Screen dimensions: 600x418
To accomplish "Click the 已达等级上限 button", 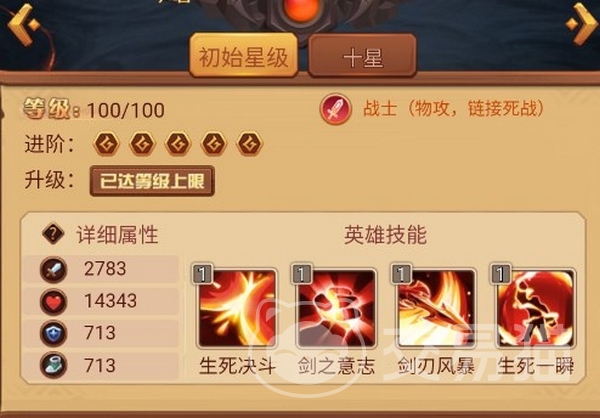I will pos(152,181).
